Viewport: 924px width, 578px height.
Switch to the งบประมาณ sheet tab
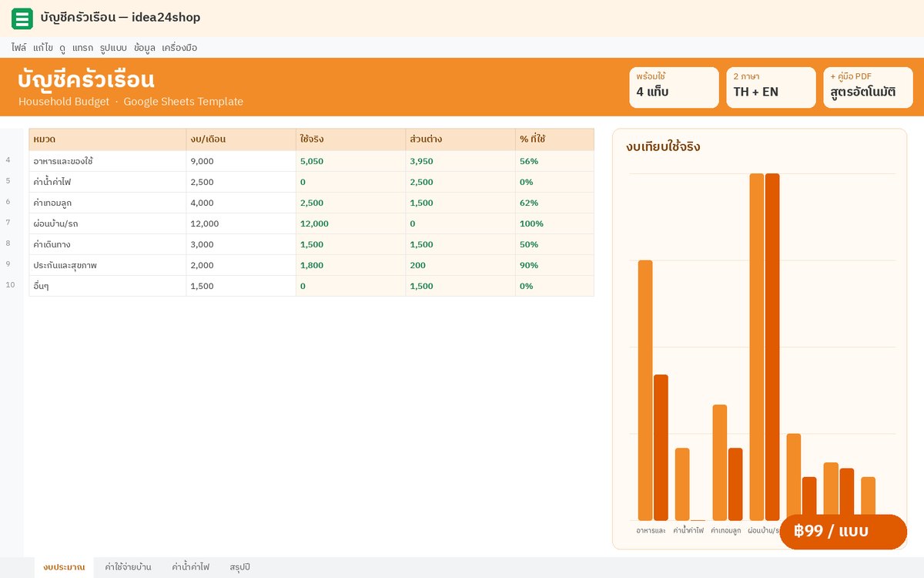64,567
